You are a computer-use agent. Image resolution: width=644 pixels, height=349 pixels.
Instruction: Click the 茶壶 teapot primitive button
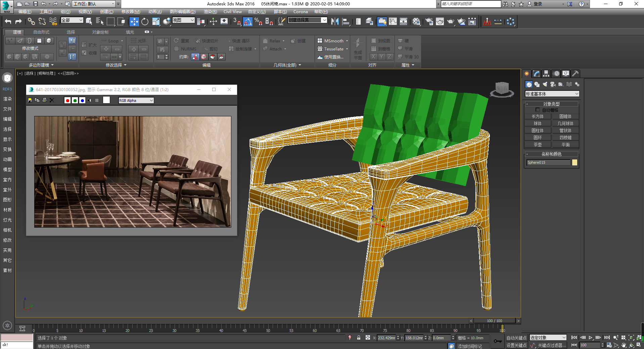click(x=538, y=145)
